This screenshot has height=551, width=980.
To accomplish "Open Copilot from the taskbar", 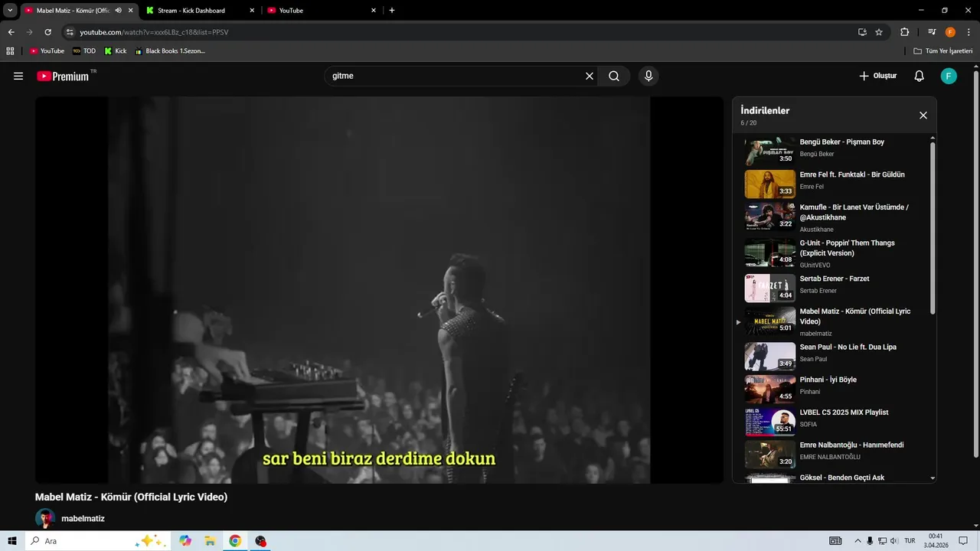I will (x=185, y=541).
